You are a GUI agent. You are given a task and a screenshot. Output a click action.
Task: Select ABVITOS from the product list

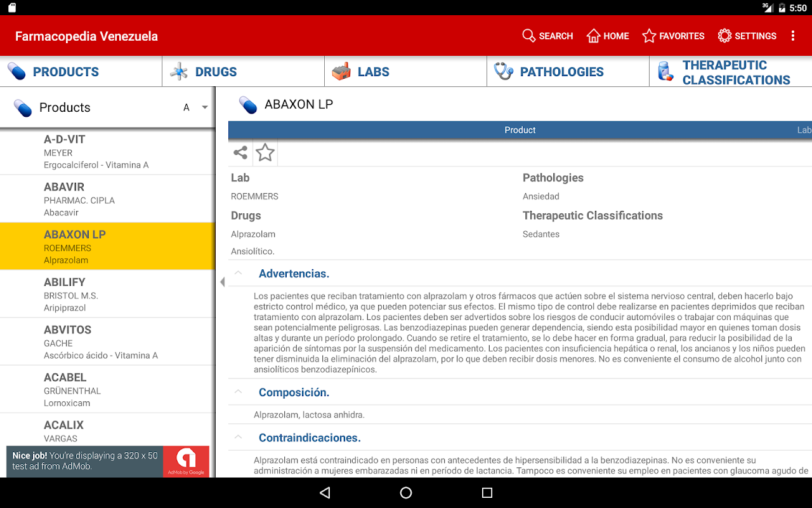pyautogui.click(x=108, y=342)
